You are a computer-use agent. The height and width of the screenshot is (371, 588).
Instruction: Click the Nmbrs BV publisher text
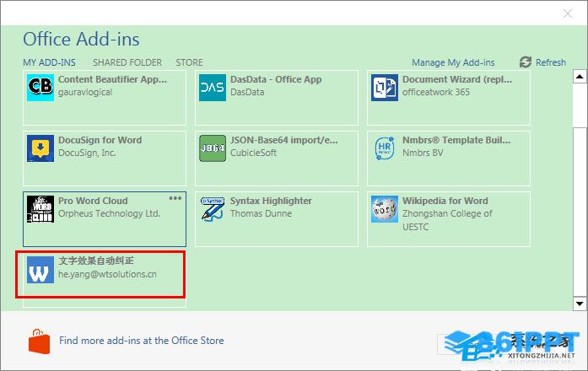tap(423, 153)
